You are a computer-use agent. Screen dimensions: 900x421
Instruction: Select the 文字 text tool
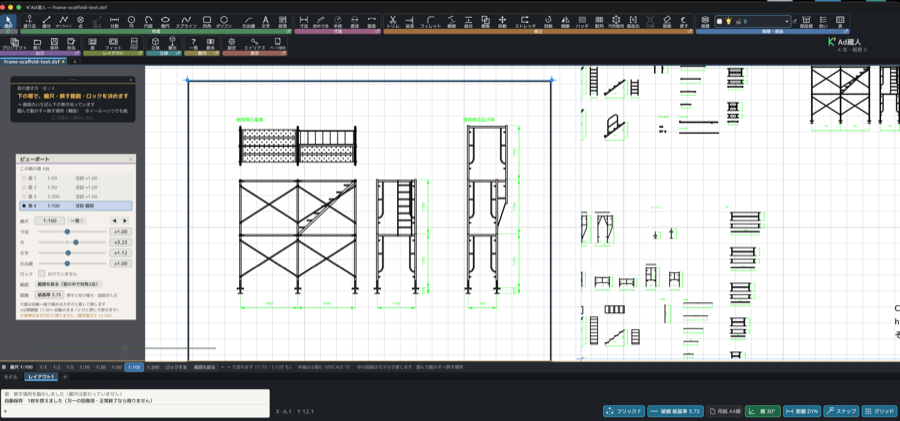[265, 21]
